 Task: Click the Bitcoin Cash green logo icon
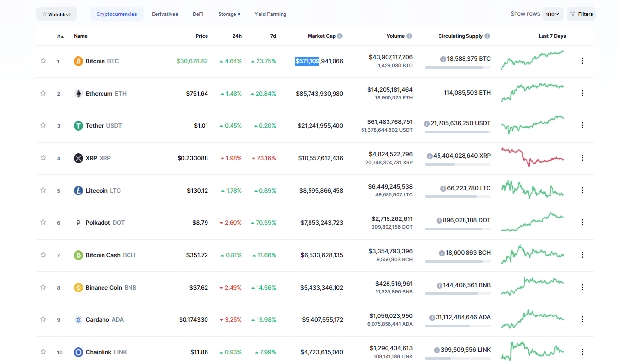coord(78,255)
